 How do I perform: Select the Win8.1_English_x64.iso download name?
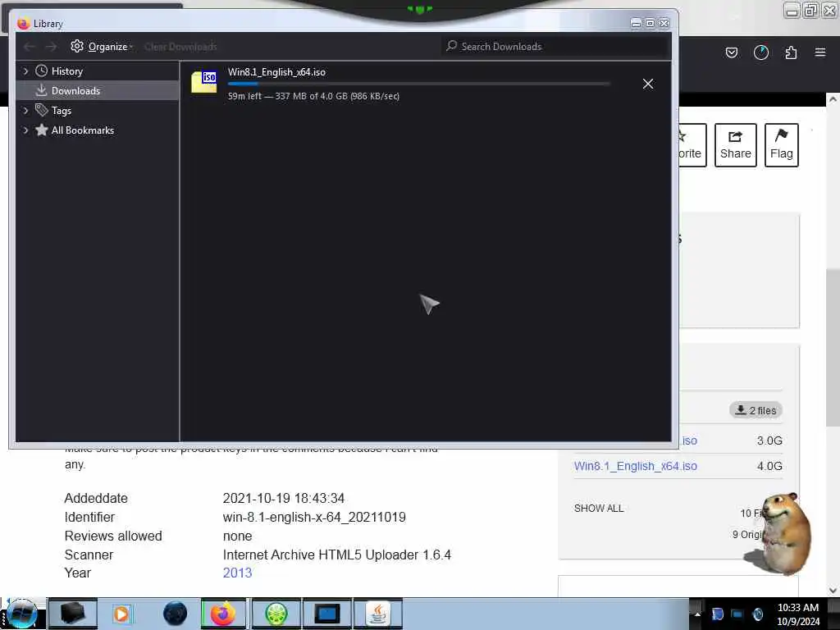coord(276,72)
